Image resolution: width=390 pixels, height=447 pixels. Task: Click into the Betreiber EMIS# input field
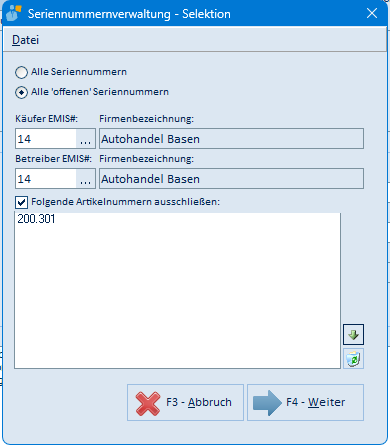click(x=46, y=179)
